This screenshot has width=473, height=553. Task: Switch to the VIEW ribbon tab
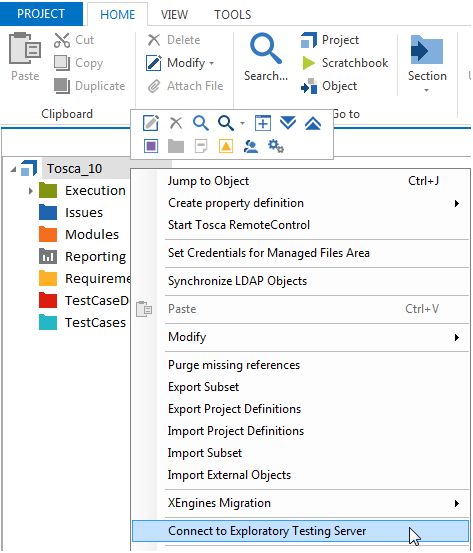pos(174,14)
